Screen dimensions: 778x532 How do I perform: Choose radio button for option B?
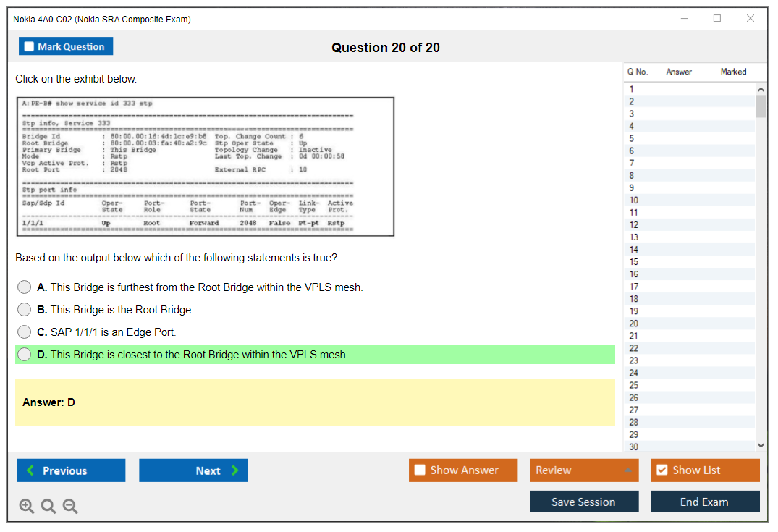coord(25,310)
